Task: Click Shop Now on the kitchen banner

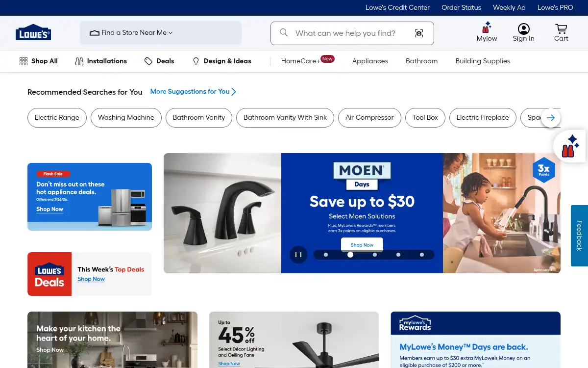Action: (x=50, y=350)
